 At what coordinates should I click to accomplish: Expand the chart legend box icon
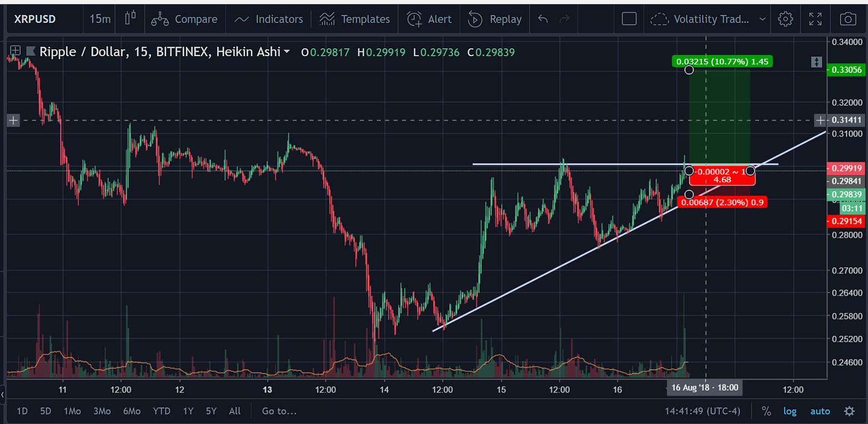pyautogui.click(x=15, y=52)
